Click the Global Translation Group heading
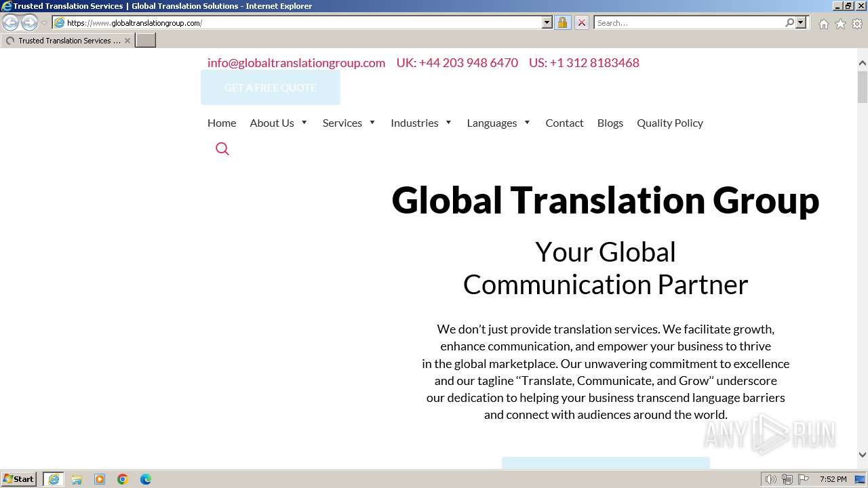Screen dimensions: 868x488 [x=606, y=200]
